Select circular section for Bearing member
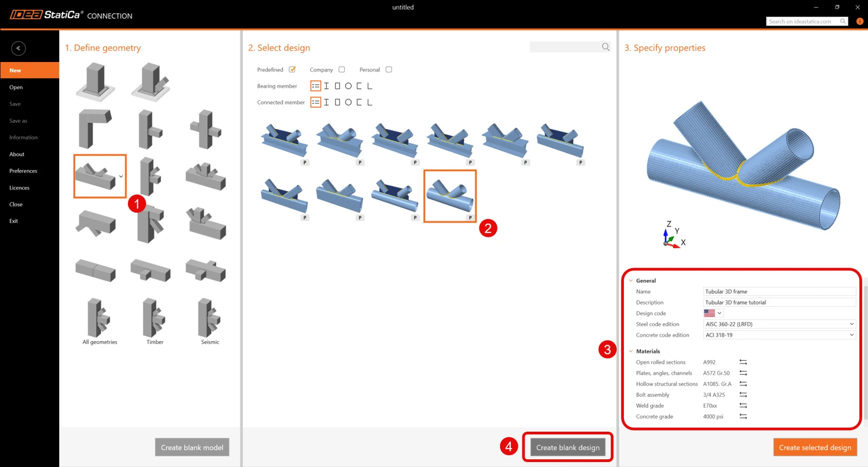 (348, 86)
